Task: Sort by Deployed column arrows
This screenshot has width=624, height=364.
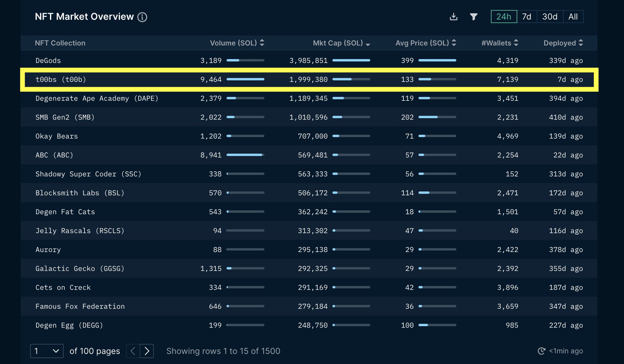Action: [581, 43]
